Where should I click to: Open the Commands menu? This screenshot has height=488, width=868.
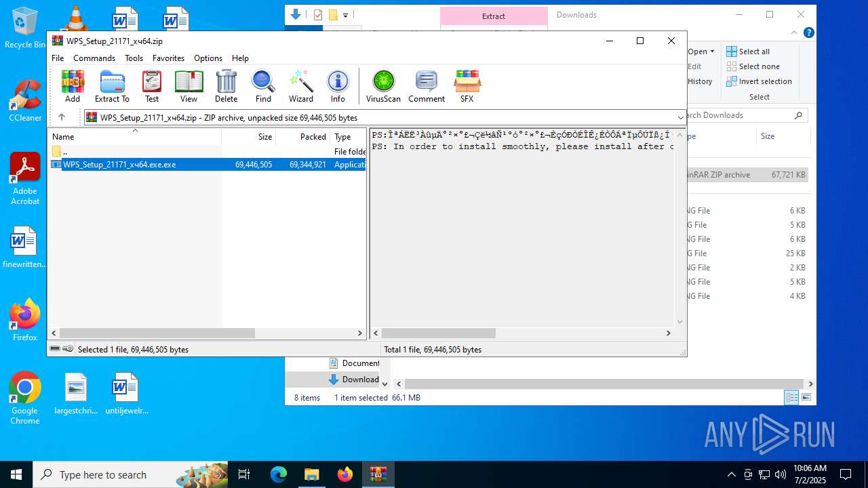(94, 58)
